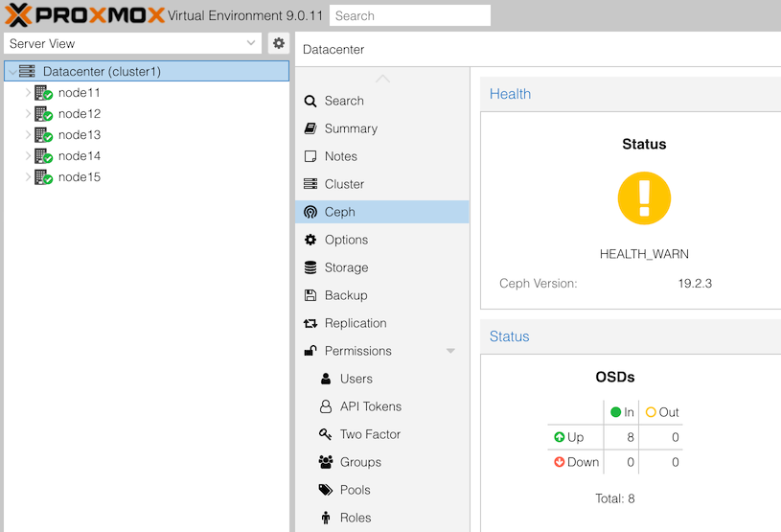
Task: Open the Summary menu item
Action: (x=351, y=128)
